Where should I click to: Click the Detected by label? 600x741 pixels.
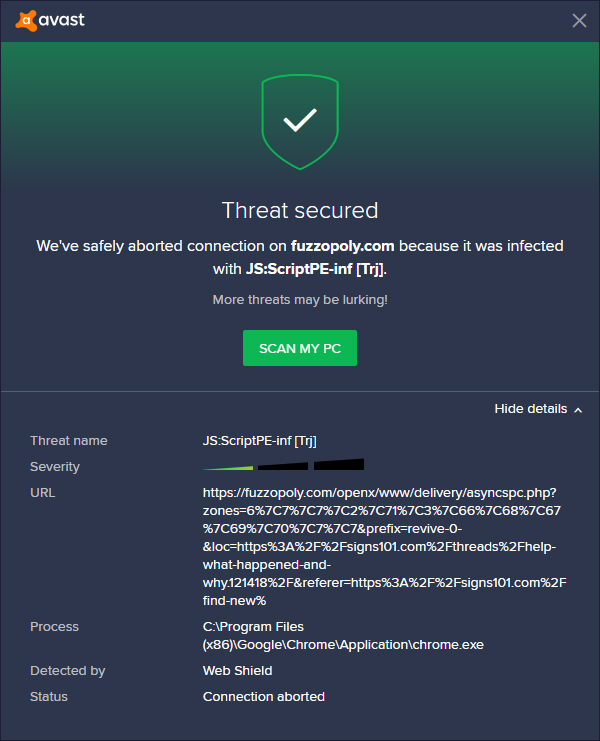[x=68, y=671]
